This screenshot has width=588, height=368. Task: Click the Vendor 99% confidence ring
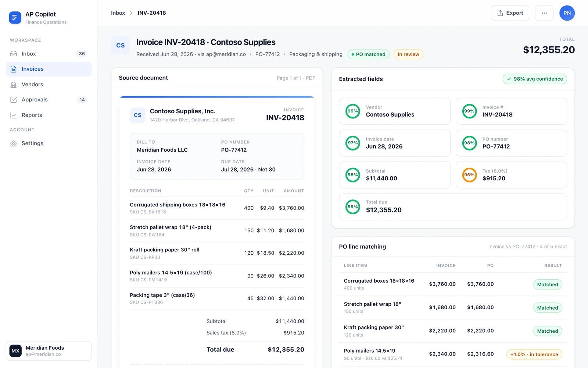(353, 111)
